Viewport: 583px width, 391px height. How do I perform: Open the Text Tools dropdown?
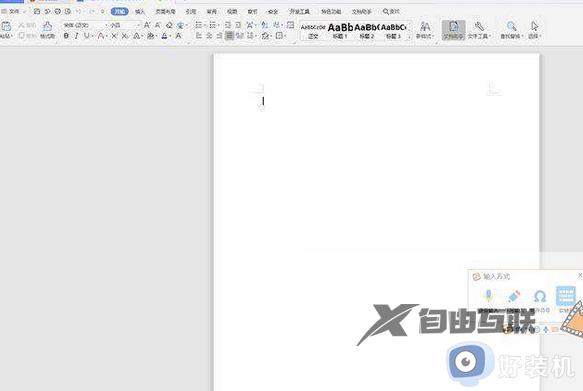click(479, 30)
